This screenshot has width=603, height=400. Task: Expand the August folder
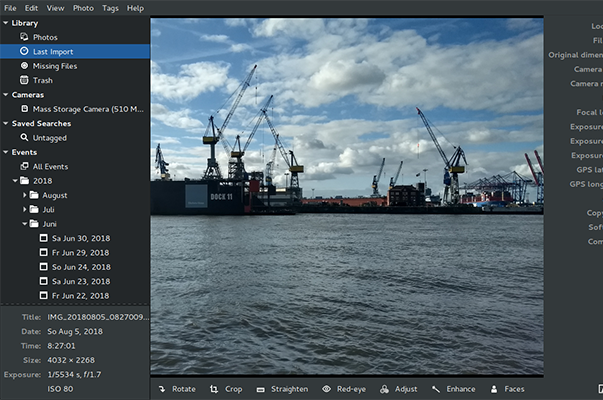(26, 195)
